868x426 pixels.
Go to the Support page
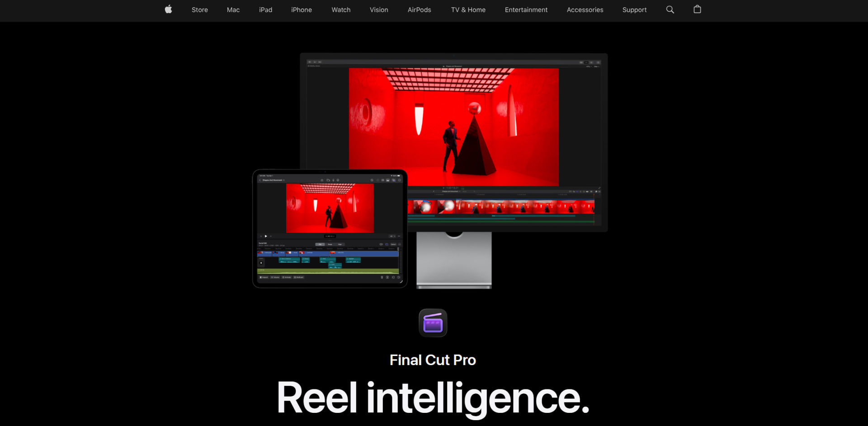point(634,10)
